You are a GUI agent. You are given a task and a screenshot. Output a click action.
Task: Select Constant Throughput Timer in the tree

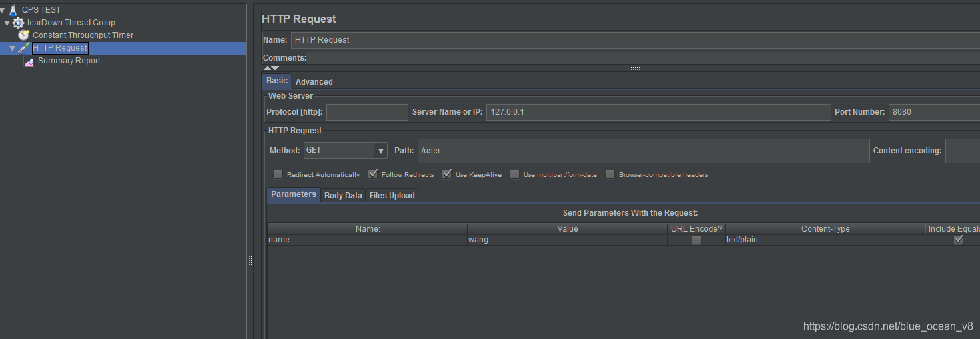[83, 35]
